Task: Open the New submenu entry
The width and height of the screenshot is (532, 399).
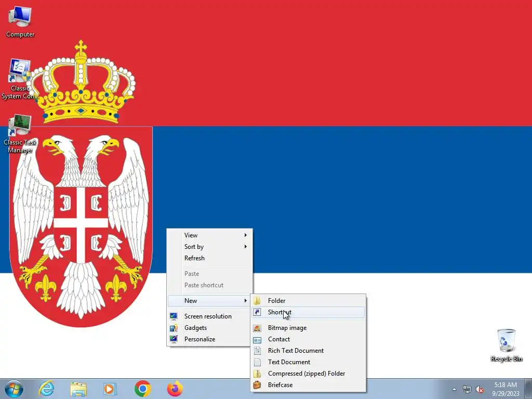Action: 210,301
